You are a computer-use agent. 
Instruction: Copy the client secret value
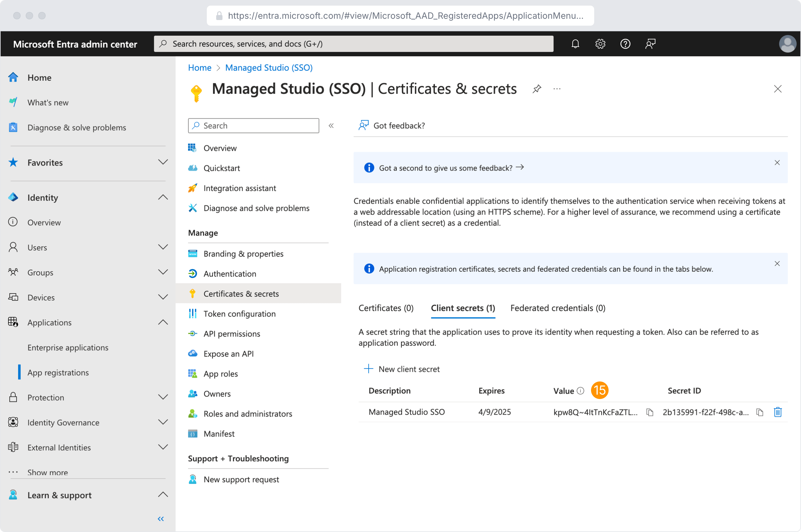649,412
